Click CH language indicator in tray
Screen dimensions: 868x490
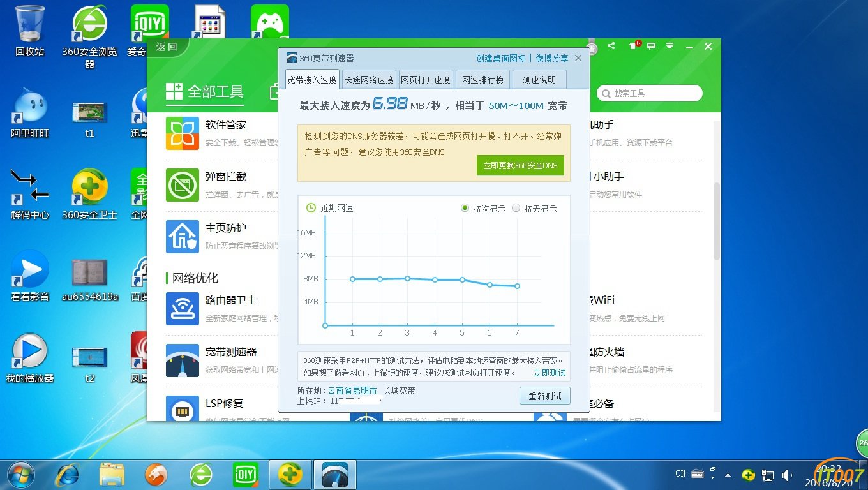(x=680, y=474)
